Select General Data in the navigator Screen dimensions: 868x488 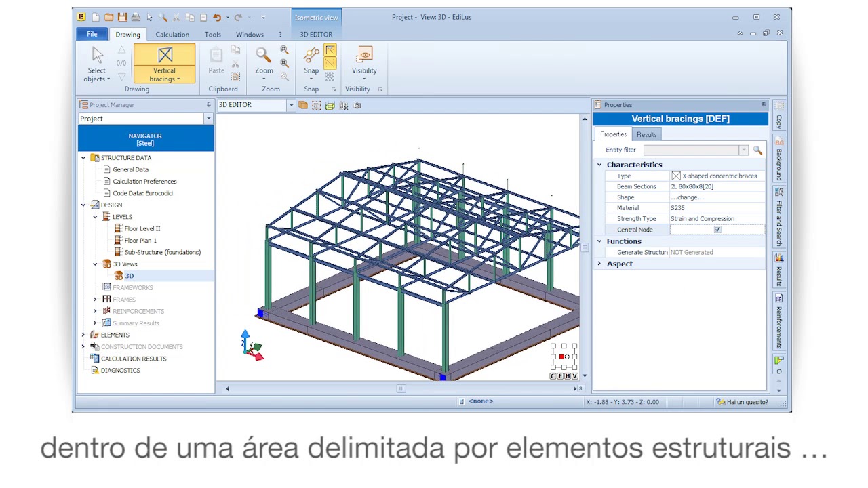130,169
